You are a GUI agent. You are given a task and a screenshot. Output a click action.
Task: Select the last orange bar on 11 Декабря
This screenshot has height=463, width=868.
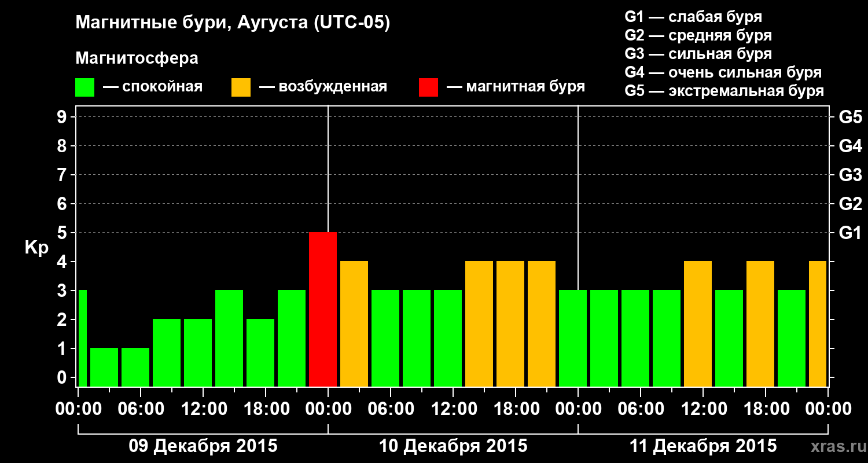[x=818, y=324]
